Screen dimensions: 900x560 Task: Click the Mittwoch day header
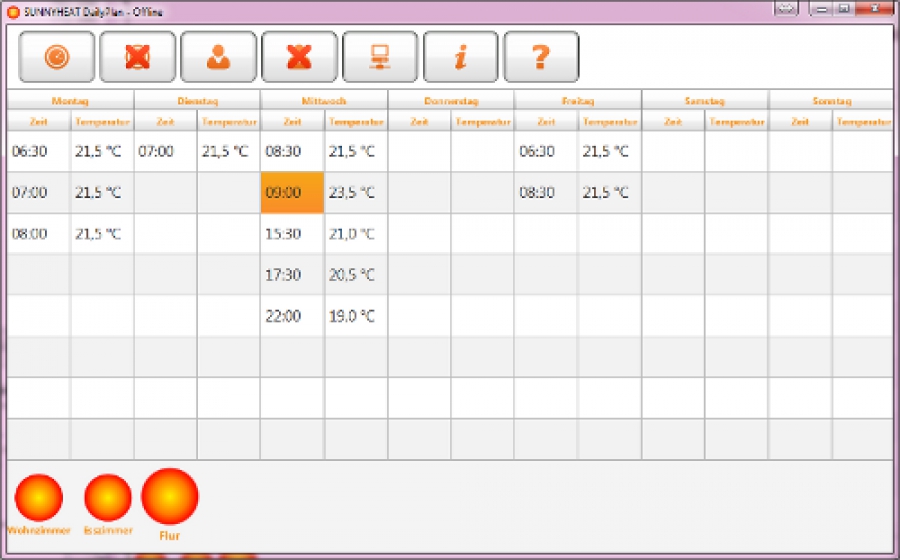324,101
